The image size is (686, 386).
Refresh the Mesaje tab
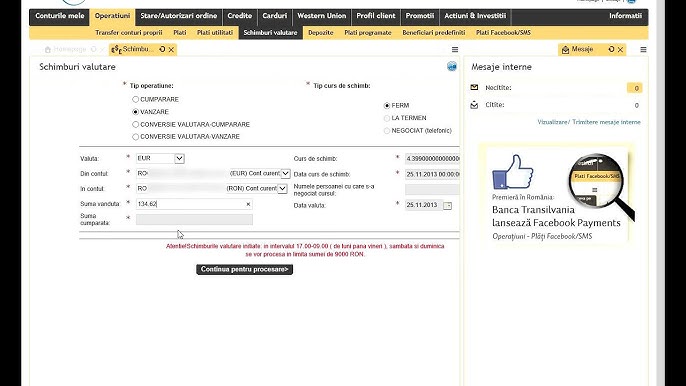611,49
